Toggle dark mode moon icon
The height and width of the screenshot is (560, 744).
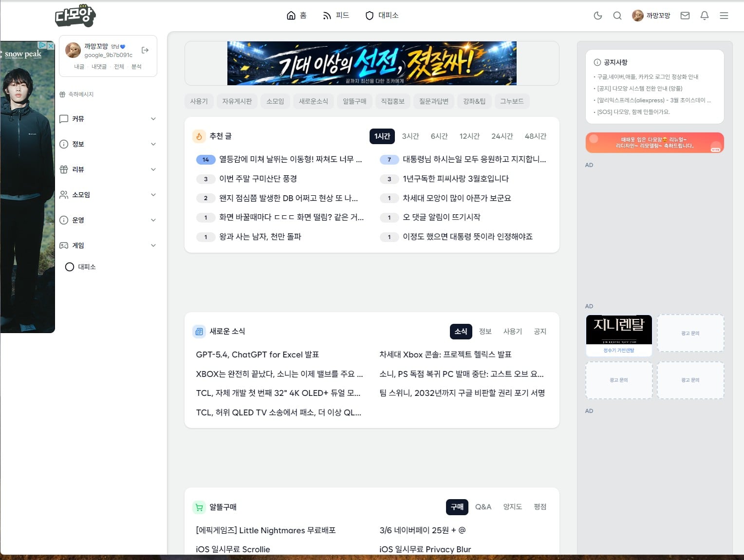[598, 16]
